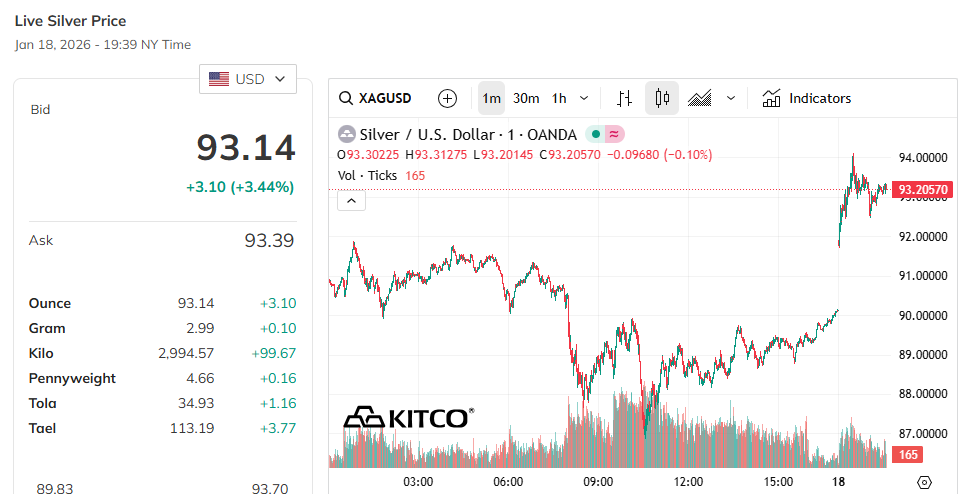Switch to the 1h timeframe
Image resolution: width=967 pixels, height=494 pixels.
tap(559, 98)
